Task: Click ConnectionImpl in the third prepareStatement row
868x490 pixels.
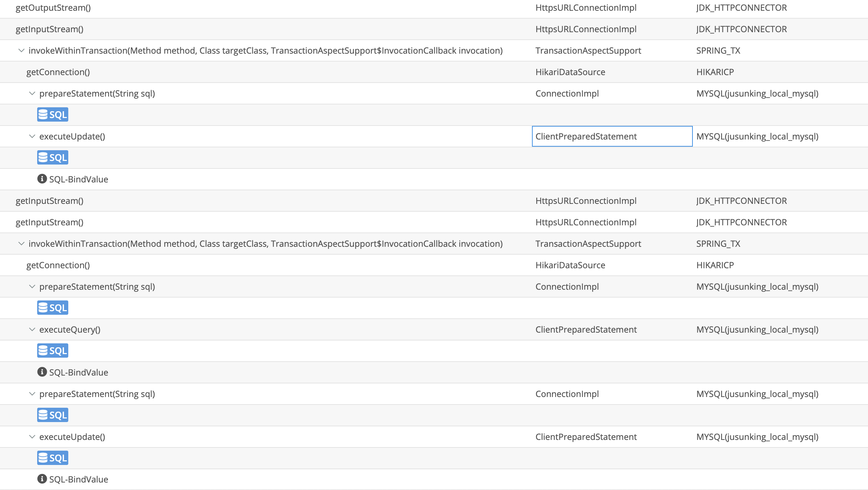Action: coord(567,394)
